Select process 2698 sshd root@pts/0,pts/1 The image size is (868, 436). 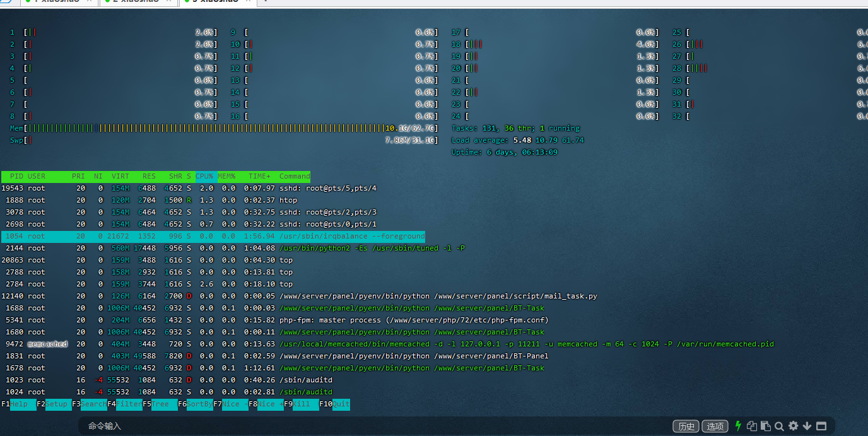pyautogui.click(x=189, y=224)
